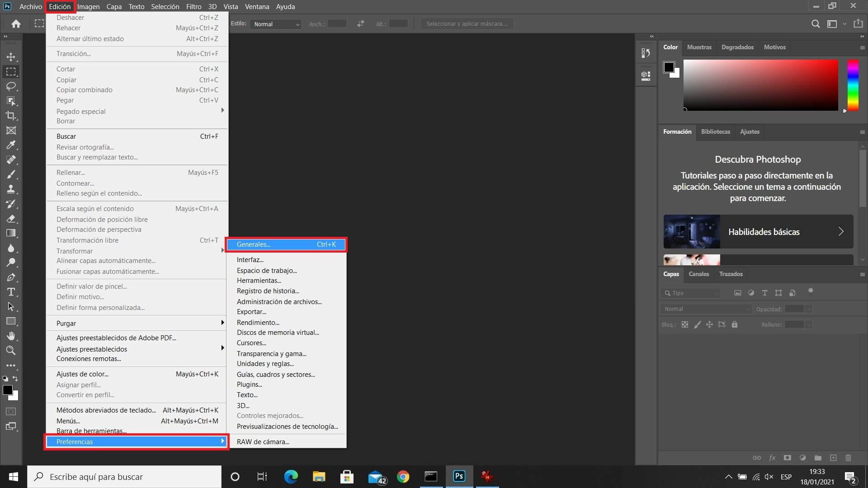
Task: Select the Path Selection tool
Action: (x=11, y=306)
